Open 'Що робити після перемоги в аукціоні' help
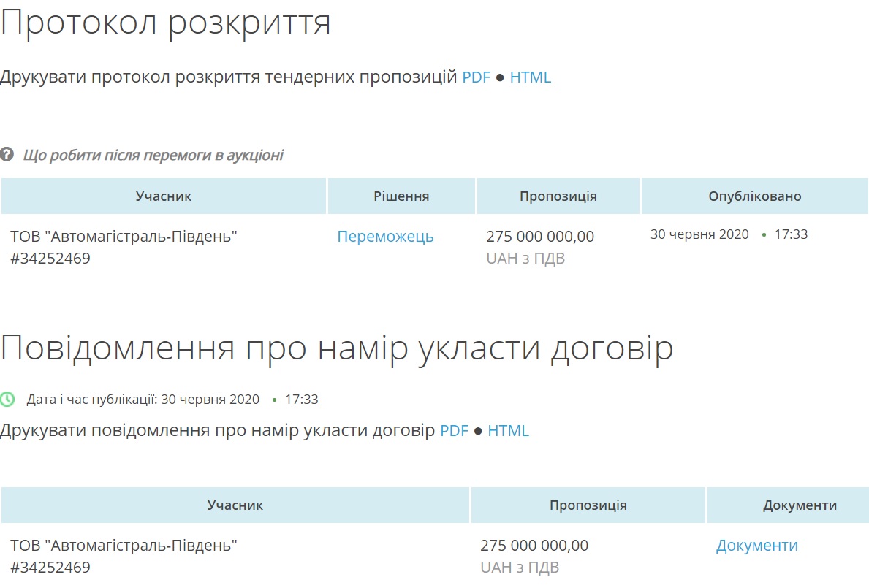 point(153,155)
